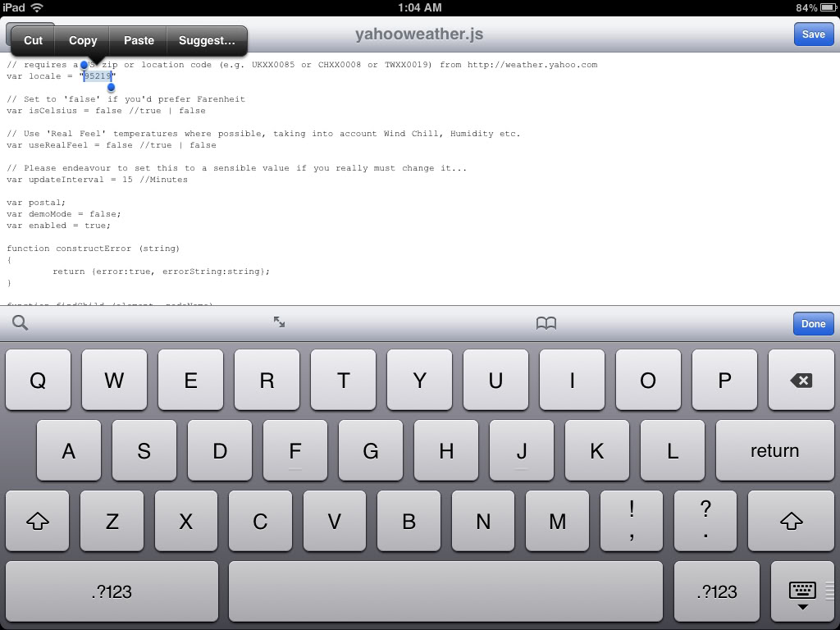
Task: Tap the line 'var enabled = true;'
Action: coord(58,226)
